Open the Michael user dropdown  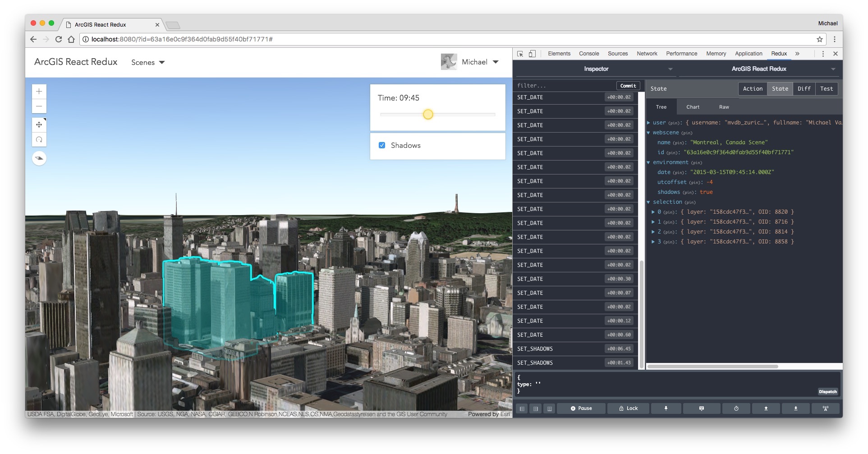tap(470, 62)
